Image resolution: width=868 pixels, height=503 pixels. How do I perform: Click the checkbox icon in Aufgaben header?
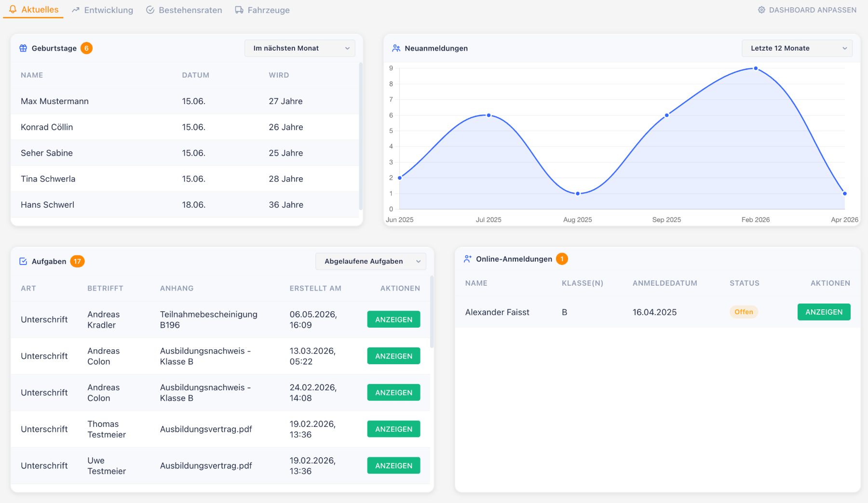click(23, 261)
